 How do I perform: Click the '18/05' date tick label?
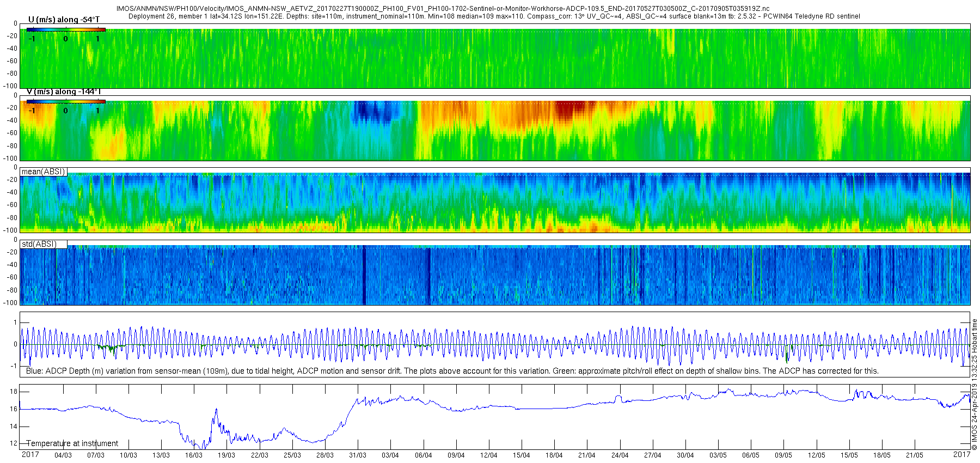coord(882,455)
